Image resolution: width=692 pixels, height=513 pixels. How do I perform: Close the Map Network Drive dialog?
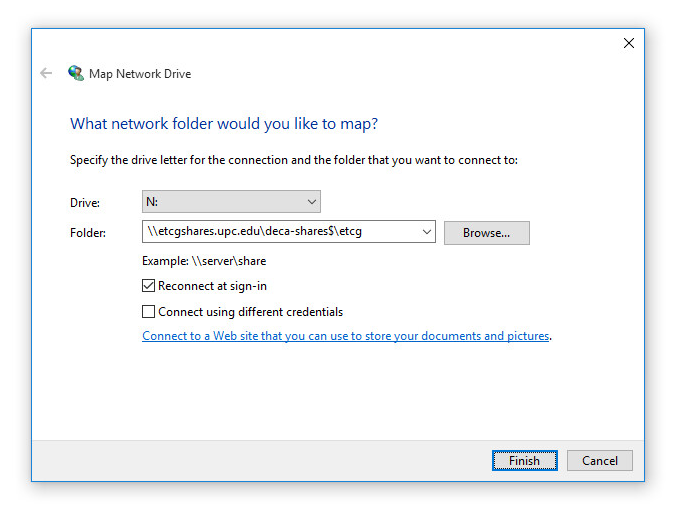point(629,43)
